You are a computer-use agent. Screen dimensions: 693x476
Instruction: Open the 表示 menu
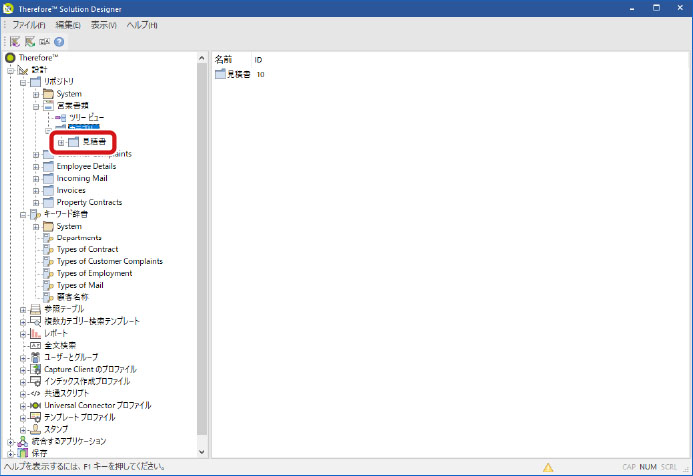[x=104, y=24]
